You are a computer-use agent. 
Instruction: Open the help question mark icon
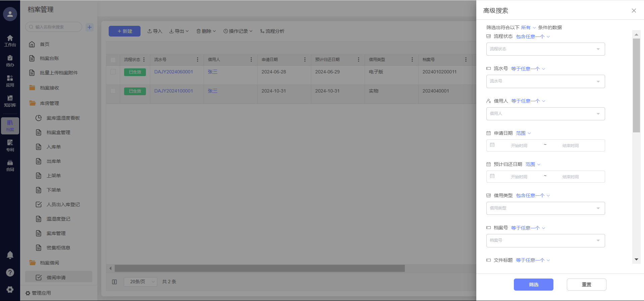[x=10, y=273]
